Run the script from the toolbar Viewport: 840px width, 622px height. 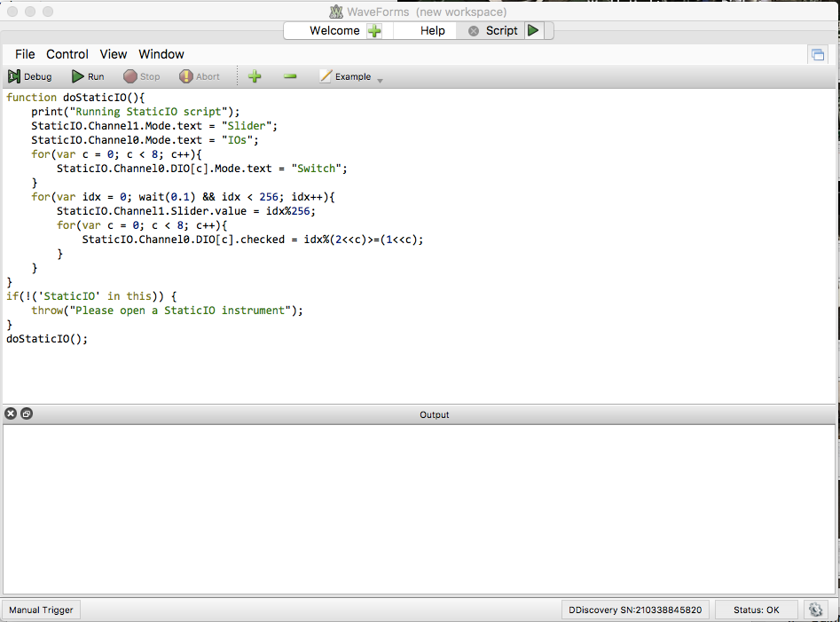click(89, 76)
